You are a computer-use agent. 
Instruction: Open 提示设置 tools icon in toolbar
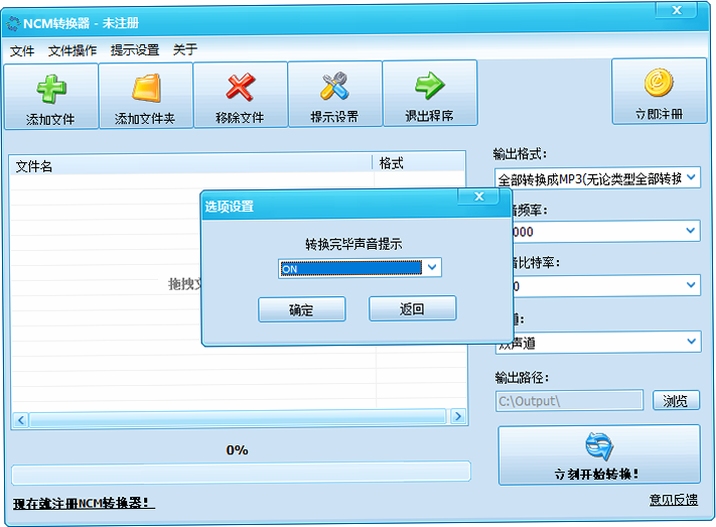[335, 86]
